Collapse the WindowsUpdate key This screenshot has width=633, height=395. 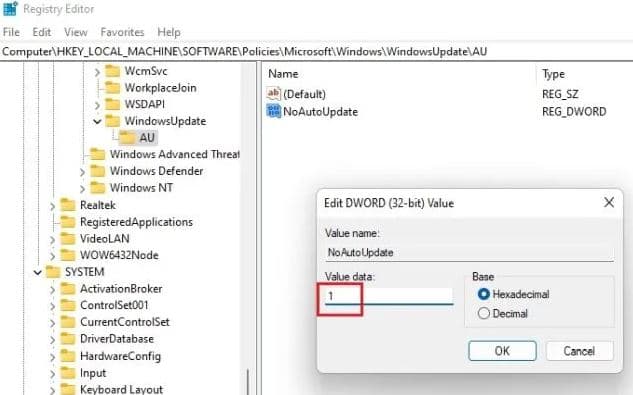coord(97,122)
